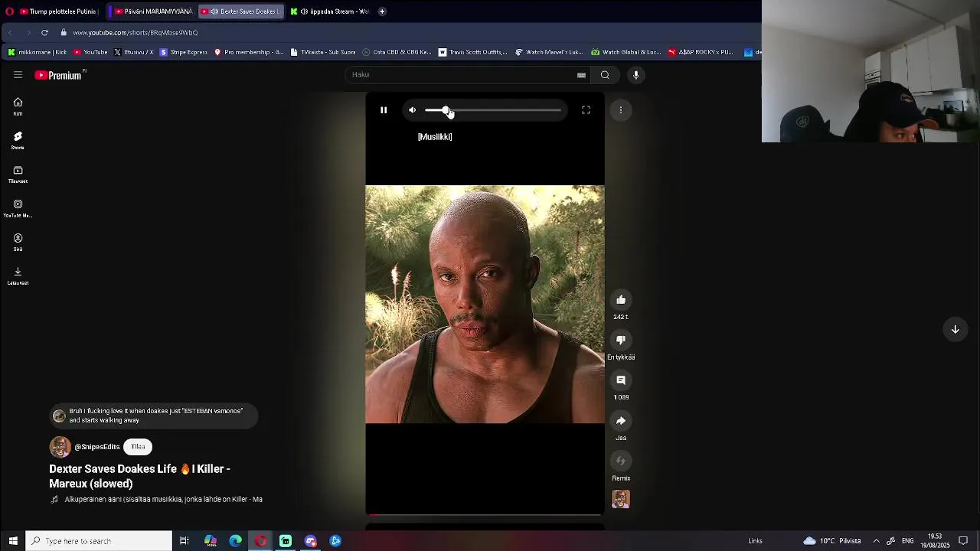Open Lataukset downloads in the sidebar
The height and width of the screenshot is (551, 980).
pos(18,275)
